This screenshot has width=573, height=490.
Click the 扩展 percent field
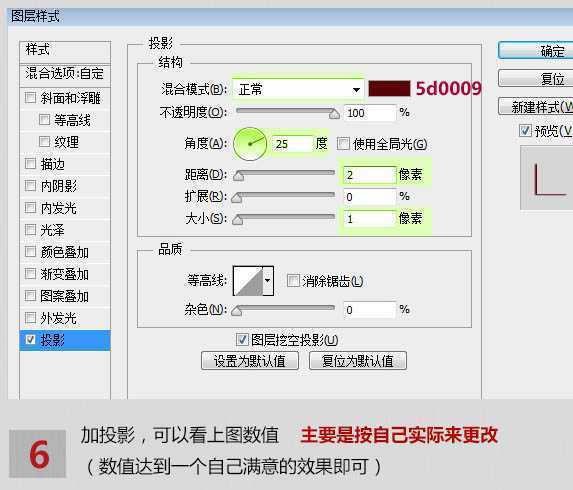[369, 197]
